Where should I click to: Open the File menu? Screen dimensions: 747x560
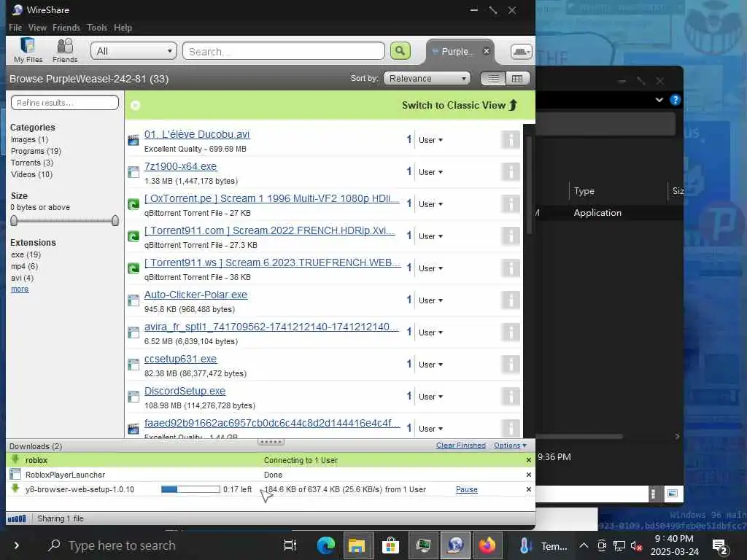click(15, 28)
